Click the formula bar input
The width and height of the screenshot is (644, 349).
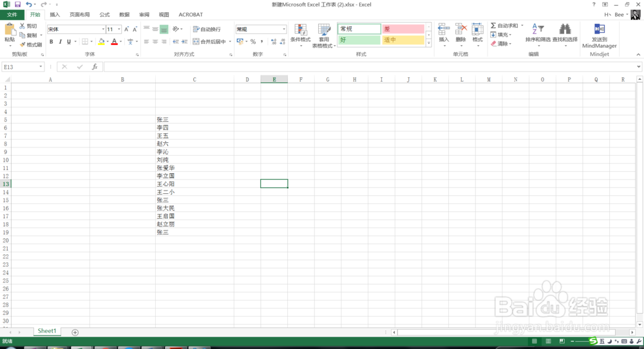tap(369, 67)
